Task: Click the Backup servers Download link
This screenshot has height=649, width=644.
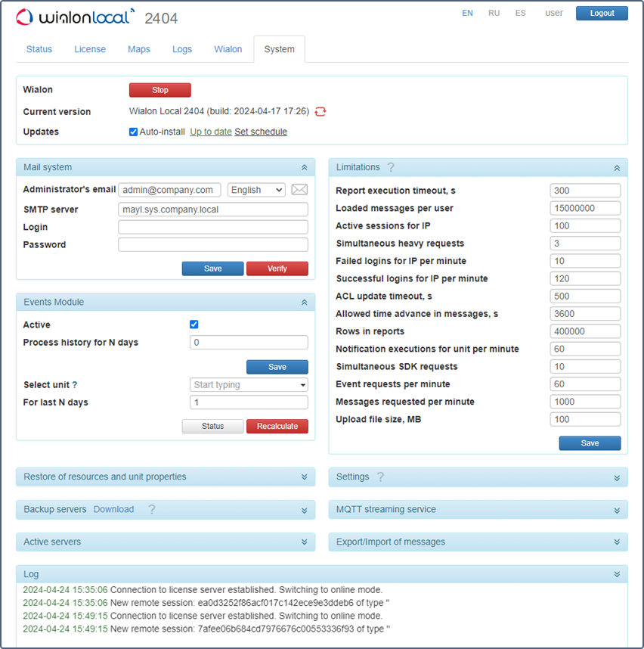Action: 113,510
